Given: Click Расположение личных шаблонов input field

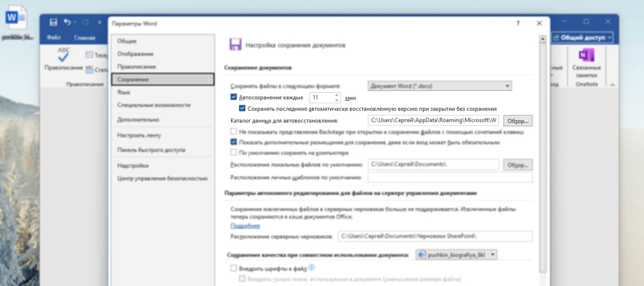Looking at the screenshot, I should tap(450, 178).
